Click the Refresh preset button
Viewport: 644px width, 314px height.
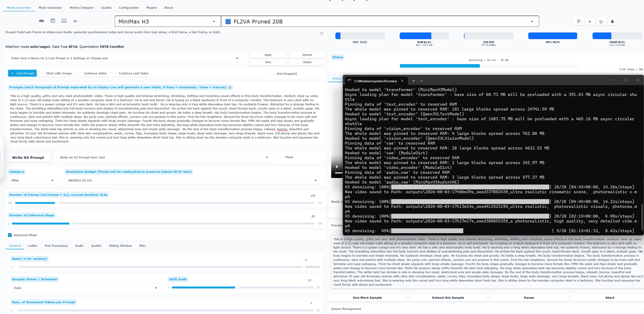point(307,55)
